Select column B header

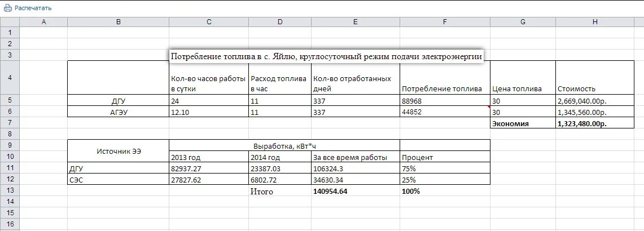(x=119, y=22)
